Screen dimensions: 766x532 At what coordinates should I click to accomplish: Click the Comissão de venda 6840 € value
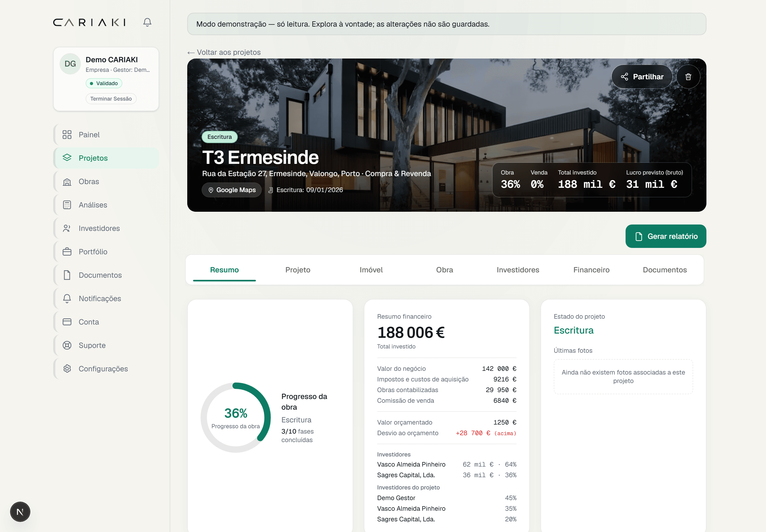pos(505,401)
